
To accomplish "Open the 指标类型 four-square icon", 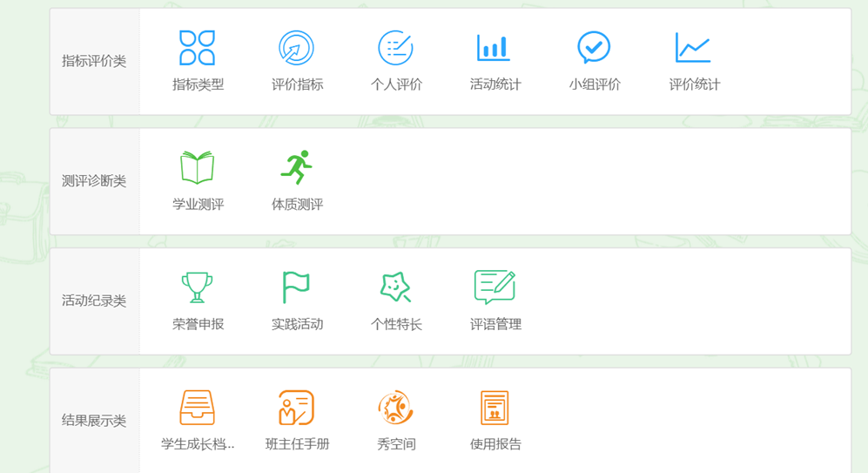I will point(198,48).
